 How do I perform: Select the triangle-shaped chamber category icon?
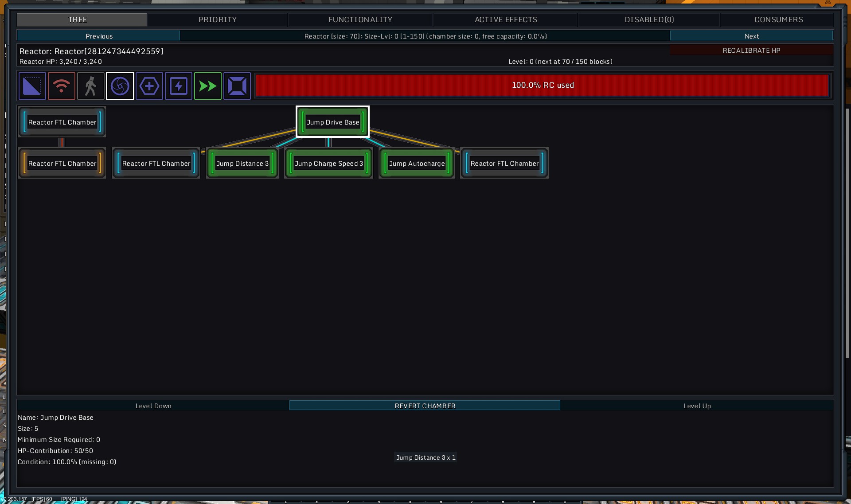[32, 86]
